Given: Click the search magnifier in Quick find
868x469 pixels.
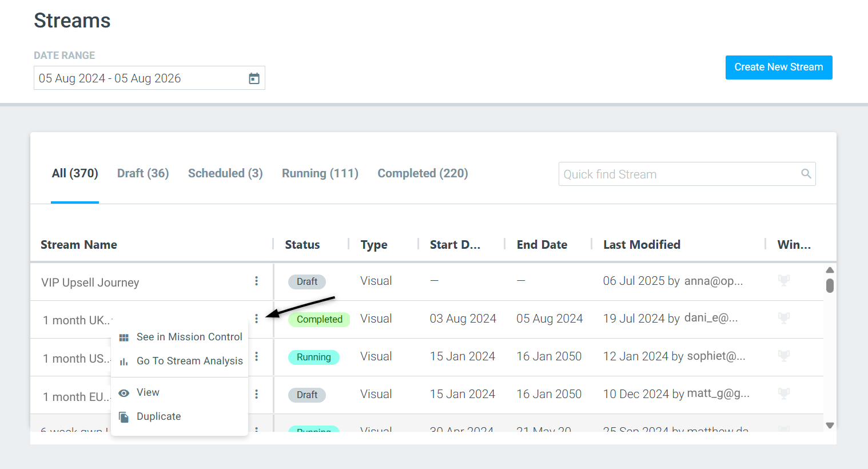Looking at the screenshot, I should pyautogui.click(x=806, y=174).
